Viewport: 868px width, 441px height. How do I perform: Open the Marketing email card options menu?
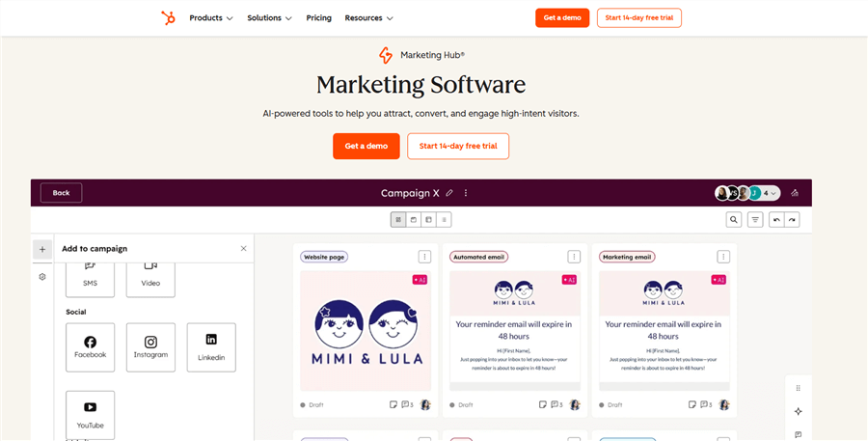pos(723,257)
